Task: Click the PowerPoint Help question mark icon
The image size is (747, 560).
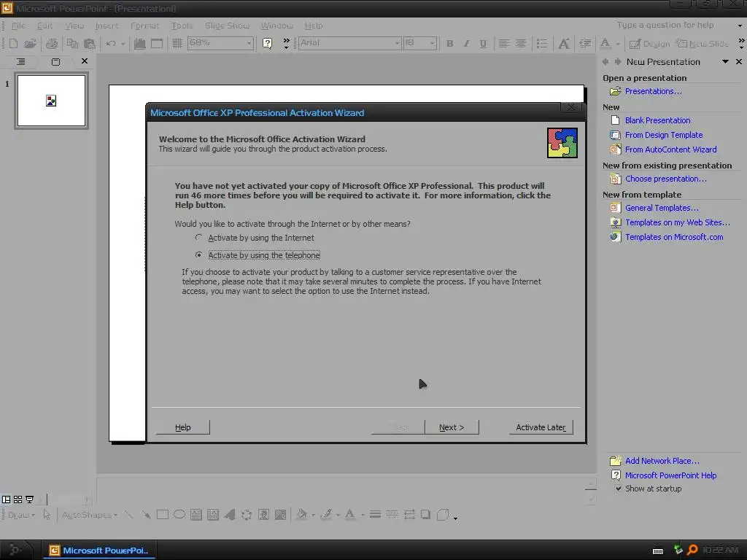Action: (267, 43)
